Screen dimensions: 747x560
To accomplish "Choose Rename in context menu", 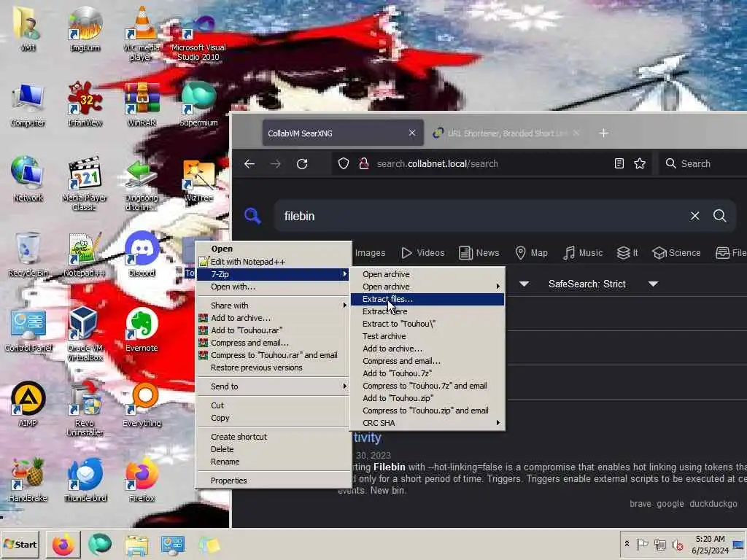I will [274, 462].
